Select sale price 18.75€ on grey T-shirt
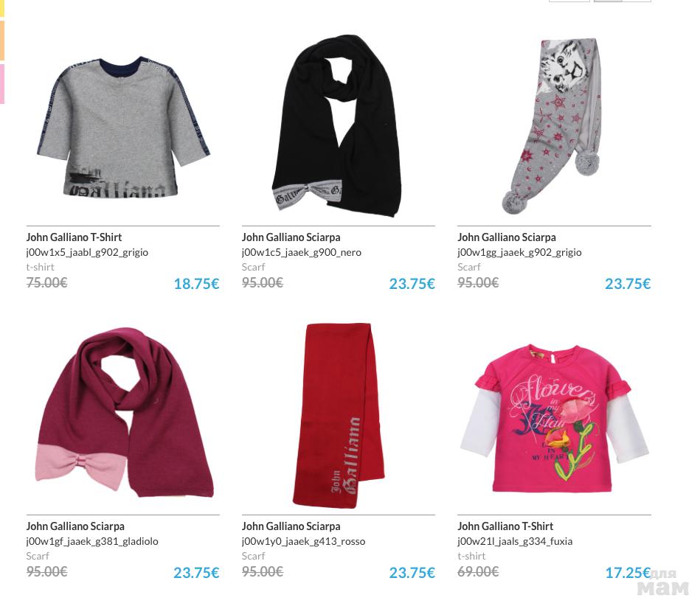700x606 pixels. point(196,284)
